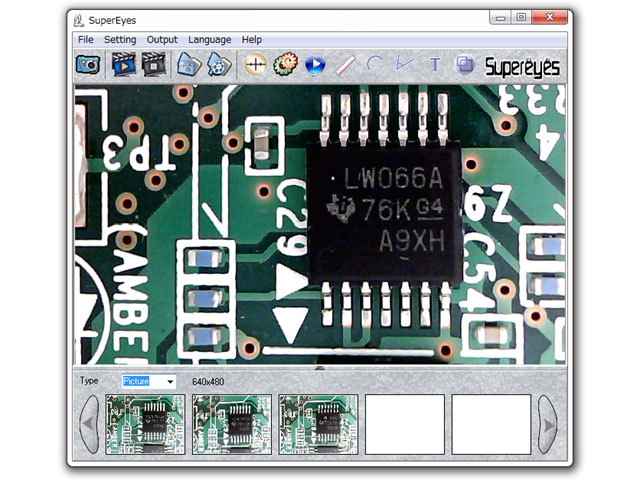Image resolution: width=640 pixels, height=480 pixels.
Task: Select the arc measurement tool
Action: click(x=374, y=64)
